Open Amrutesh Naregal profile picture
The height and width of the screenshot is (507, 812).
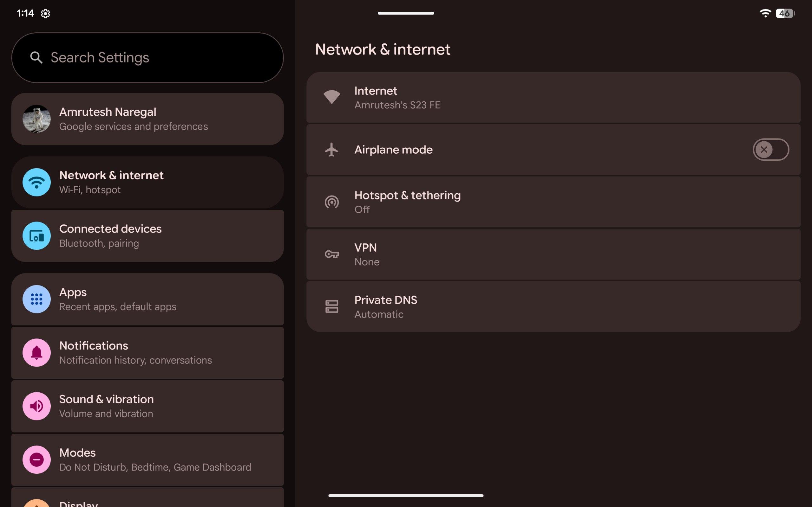click(x=36, y=119)
